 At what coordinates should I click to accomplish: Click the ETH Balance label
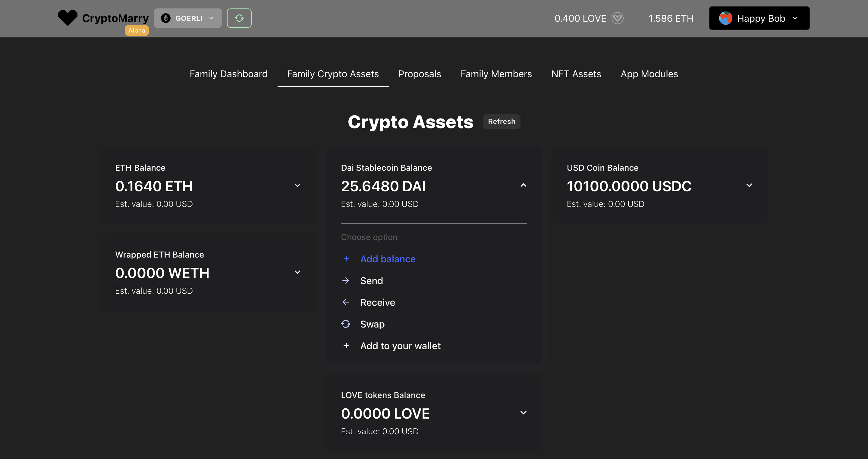[x=140, y=168]
